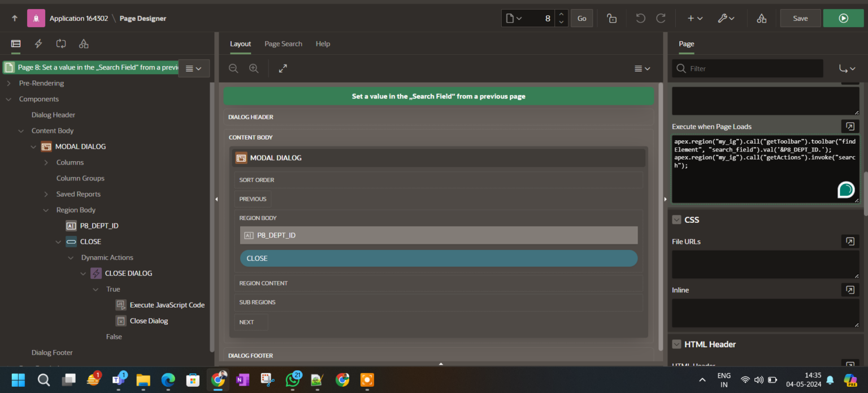This screenshot has width=868, height=393.
Task: Save the page changes
Action: click(800, 18)
